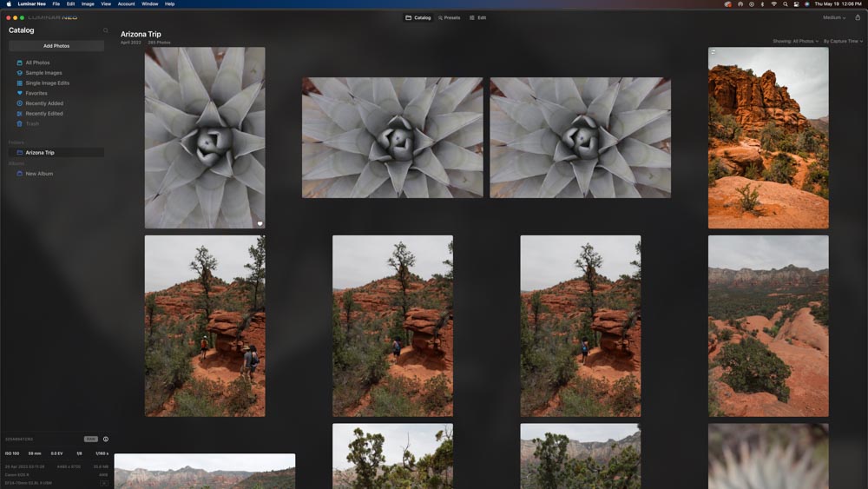The image size is (868, 489).
Task: Click the info icon in metadata panel
Action: coord(106,439)
